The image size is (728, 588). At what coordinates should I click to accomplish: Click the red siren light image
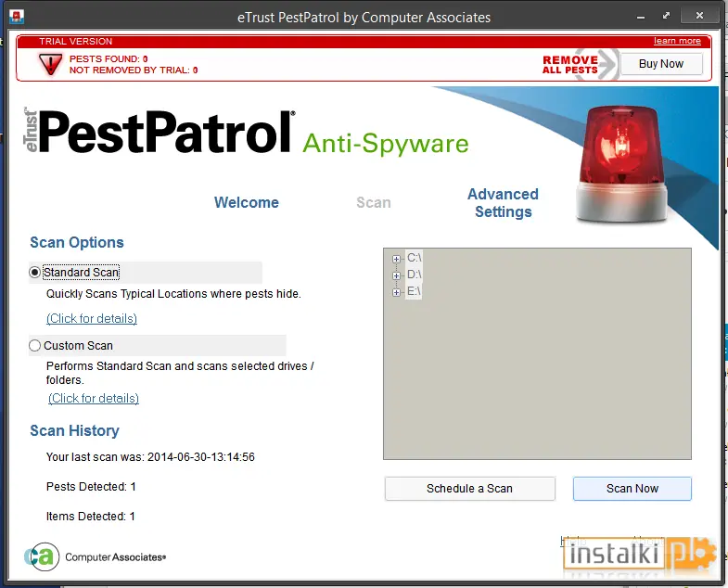(x=621, y=163)
